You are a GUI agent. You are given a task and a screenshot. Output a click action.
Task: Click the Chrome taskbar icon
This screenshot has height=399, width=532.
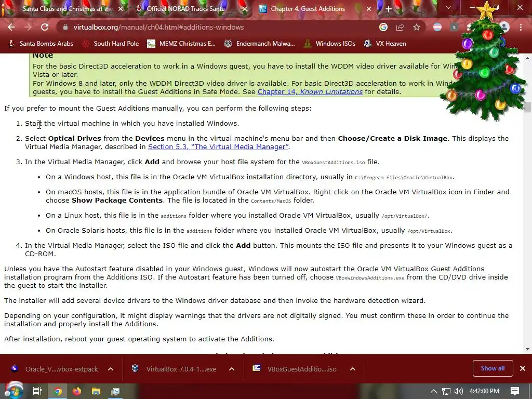click(58, 391)
